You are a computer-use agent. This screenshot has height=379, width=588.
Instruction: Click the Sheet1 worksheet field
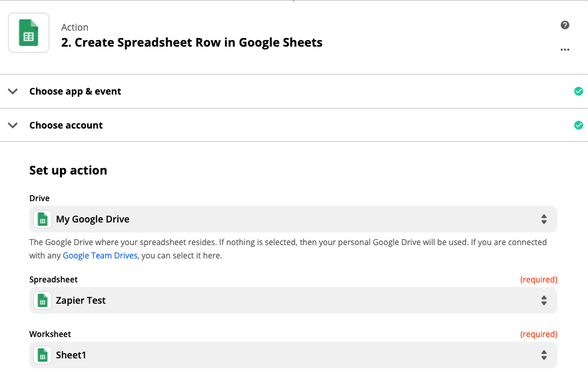pyautogui.click(x=293, y=355)
